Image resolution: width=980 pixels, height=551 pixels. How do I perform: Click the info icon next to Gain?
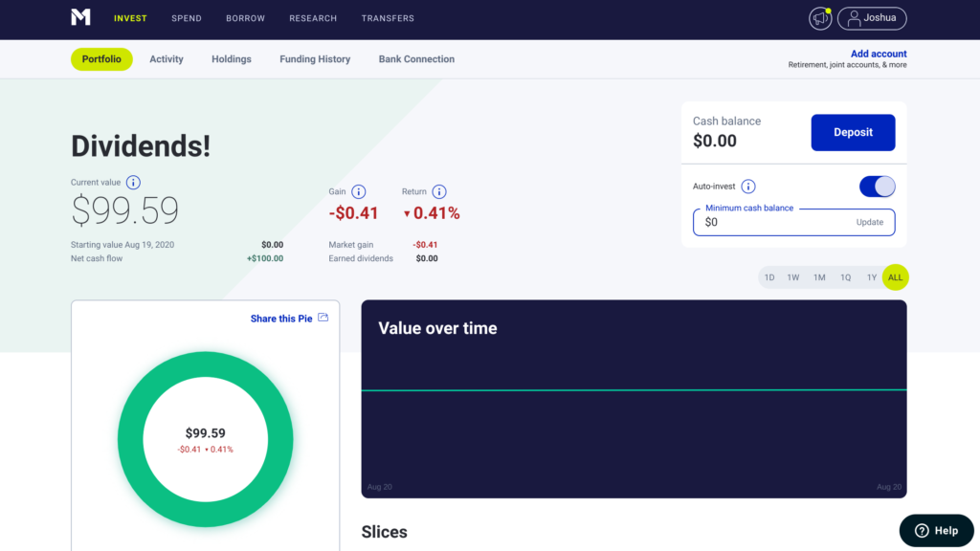tap(359, 191)
